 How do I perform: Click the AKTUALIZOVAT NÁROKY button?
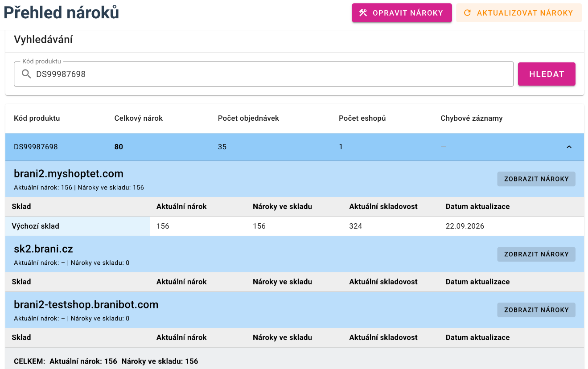click(x=519, y=13)
